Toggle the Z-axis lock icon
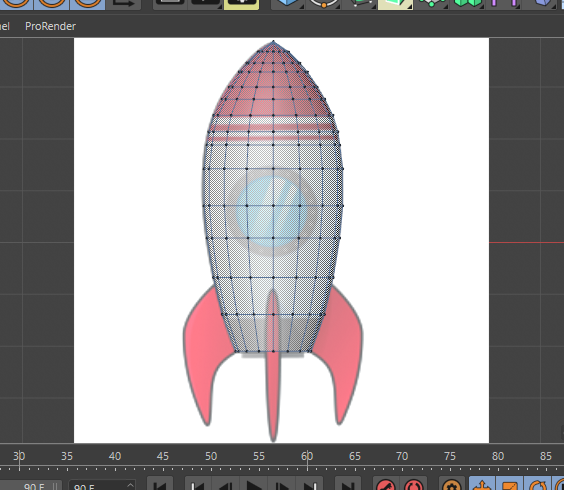This screenshot has height=490, width=564. 87,4
